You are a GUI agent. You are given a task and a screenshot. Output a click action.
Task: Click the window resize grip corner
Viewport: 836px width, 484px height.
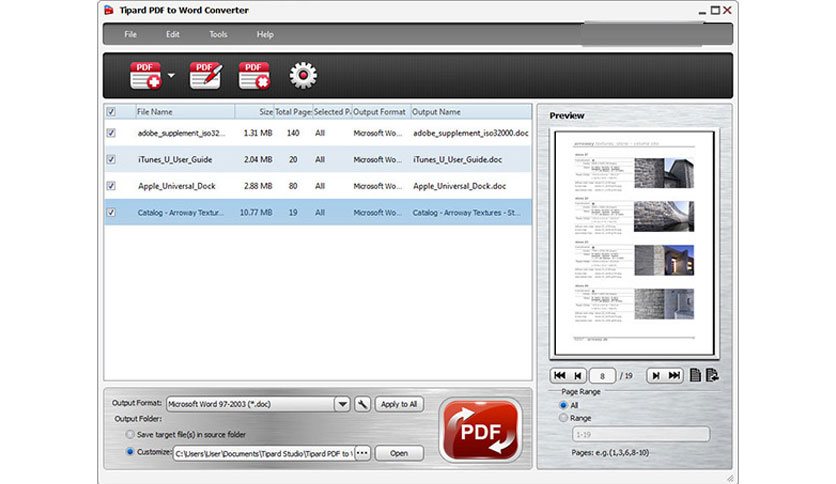(730, 478)
